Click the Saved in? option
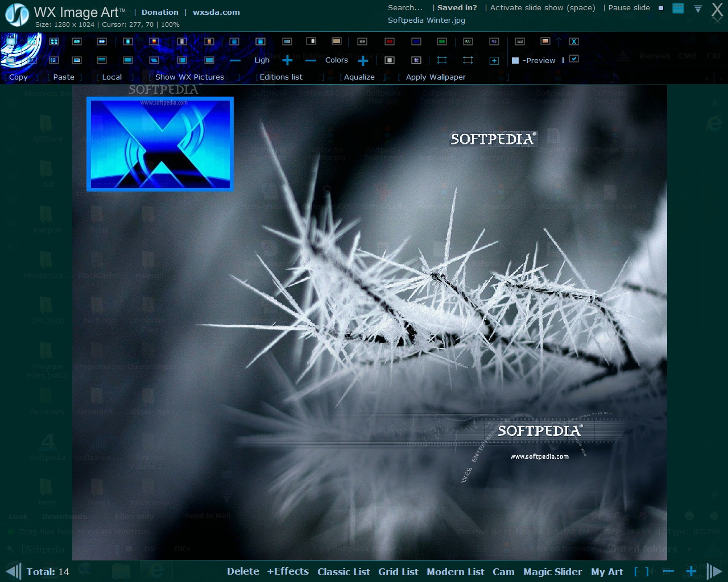 tap(457, 7)
